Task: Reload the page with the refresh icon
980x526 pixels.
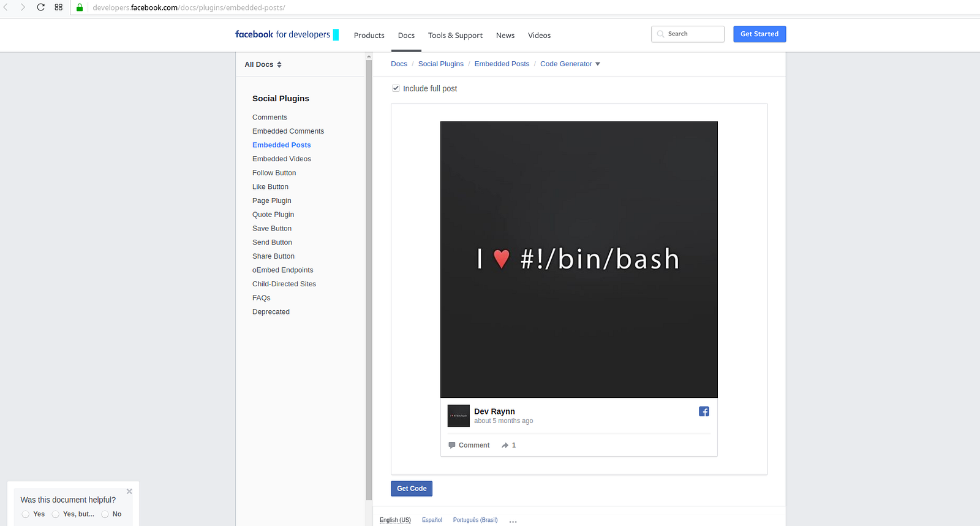Action: click(40, 7)
